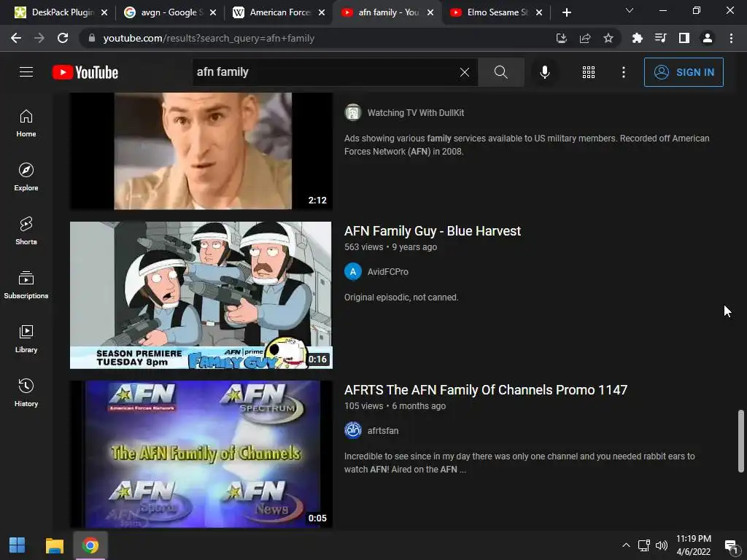Click the Chrome taskbar icon
The image size is (747, 560).
click(90, 545)
